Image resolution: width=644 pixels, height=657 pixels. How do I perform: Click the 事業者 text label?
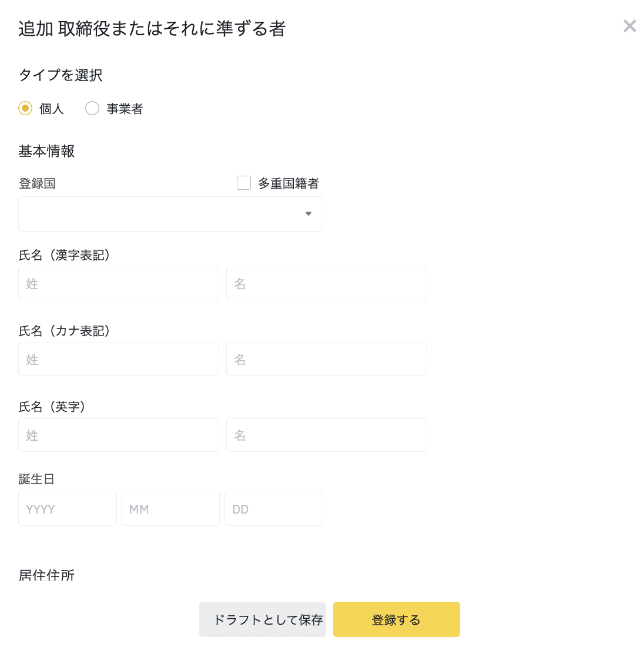[x=125, y=109]
